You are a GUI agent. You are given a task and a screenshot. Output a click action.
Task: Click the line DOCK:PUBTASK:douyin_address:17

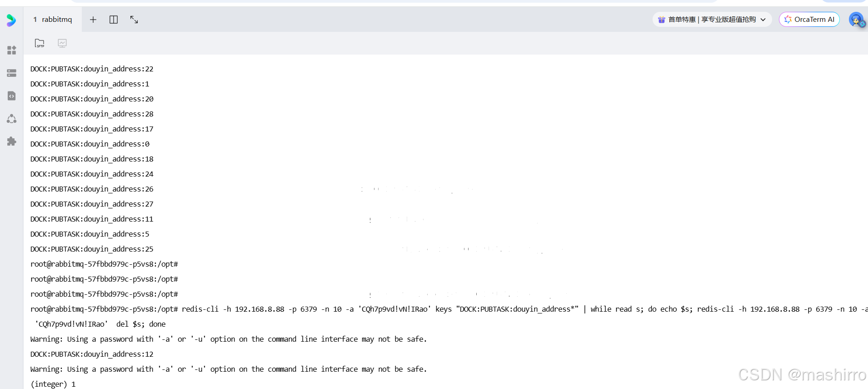pos(92,129)
